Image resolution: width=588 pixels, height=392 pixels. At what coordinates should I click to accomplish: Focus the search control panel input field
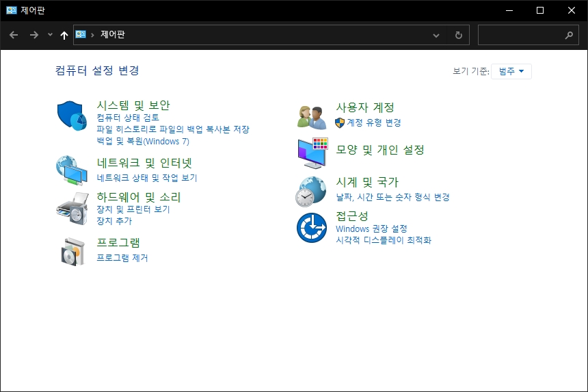528,36
